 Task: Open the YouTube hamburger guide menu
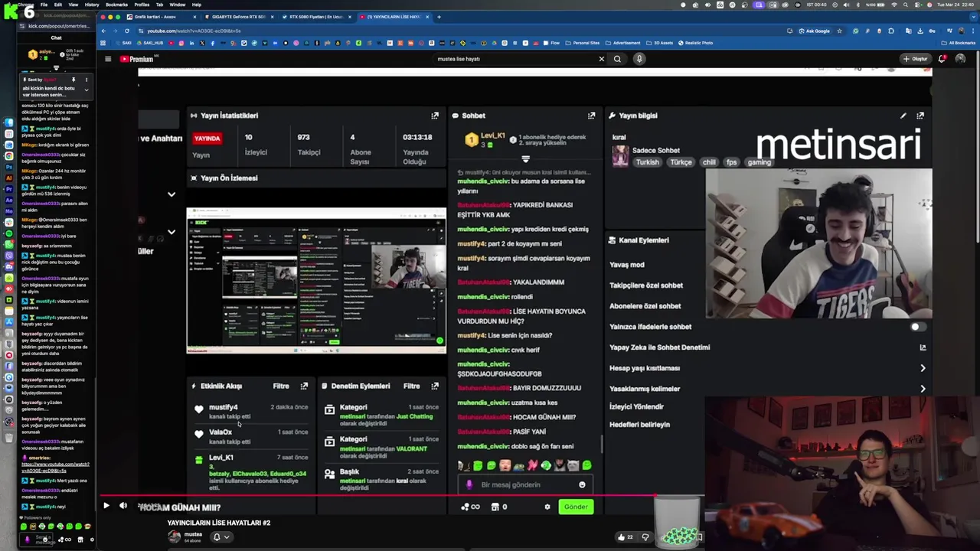[108, 59]
